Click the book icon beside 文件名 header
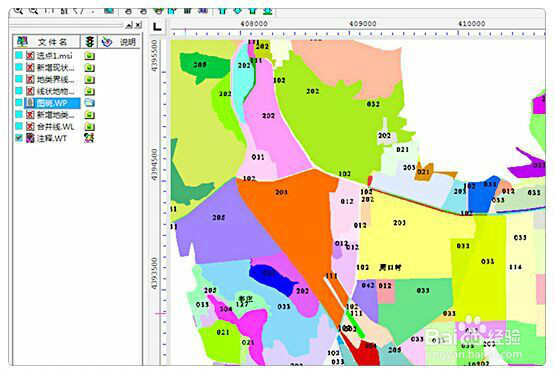The width and height of the screenshot is (554, 374). coord(23,42)
